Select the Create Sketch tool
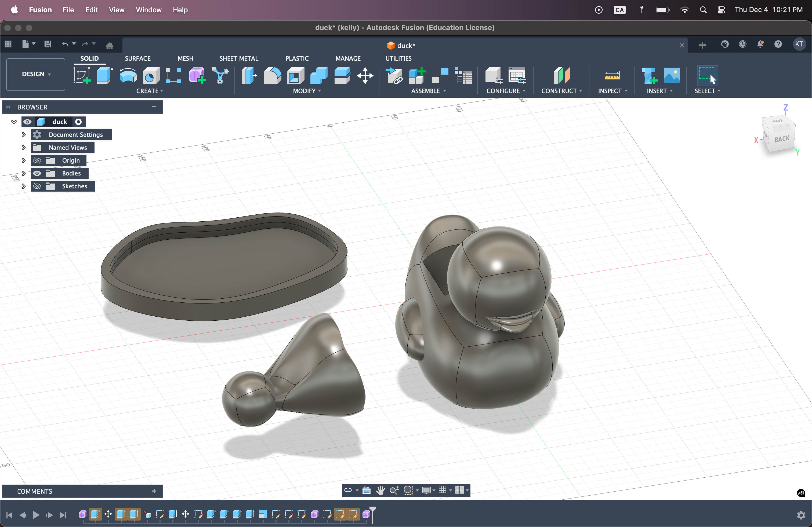This screenshot has width=812, height=527. 82,75
